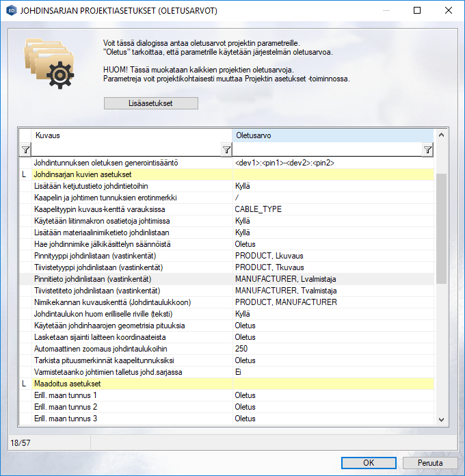The image size is (465, 476).
Task: Click the filter icon in Oletusarvo column
Action: click(427, 150)
